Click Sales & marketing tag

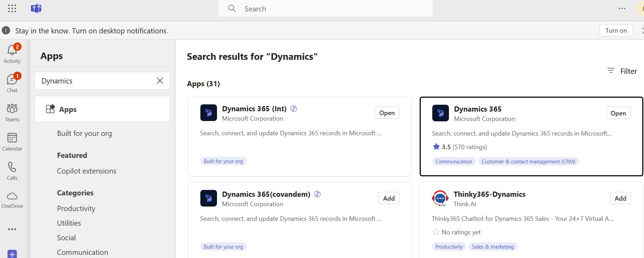(493, 247)
